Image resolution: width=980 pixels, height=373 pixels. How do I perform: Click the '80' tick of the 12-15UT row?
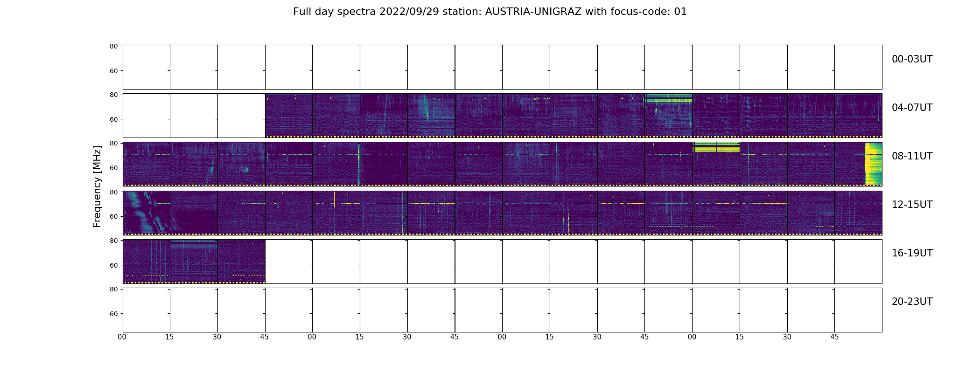coord(113,192)
